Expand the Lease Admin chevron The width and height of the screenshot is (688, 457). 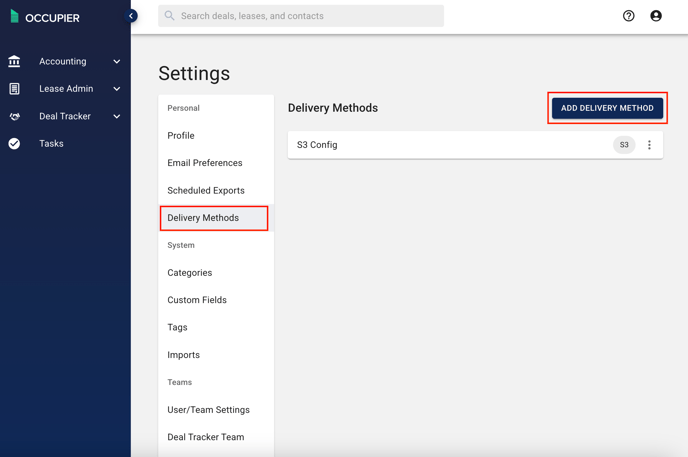coord(116,89)
